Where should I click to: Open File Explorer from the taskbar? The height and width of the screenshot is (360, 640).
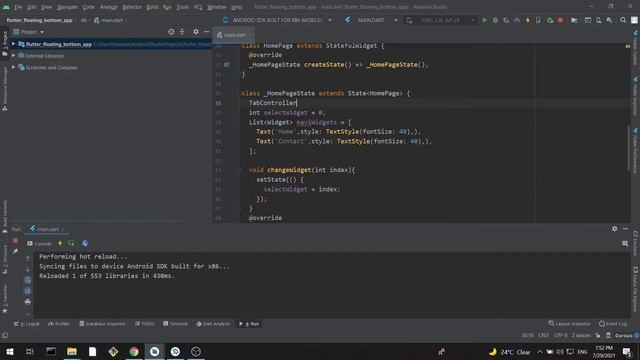click(x=72, y=351)
